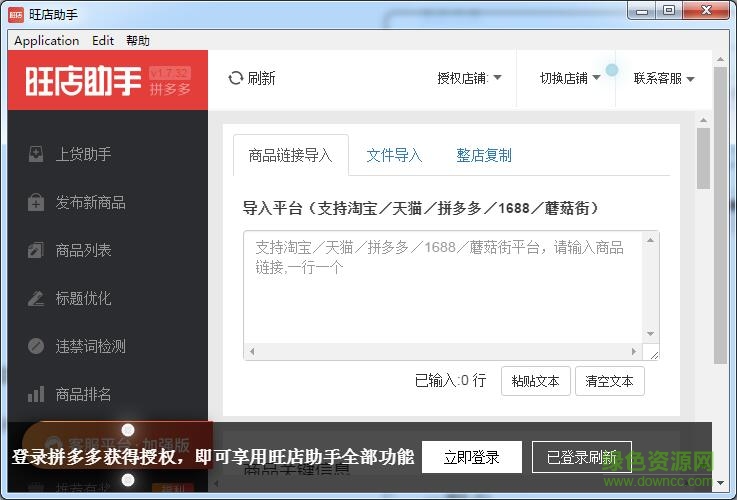Click the 导入平台 heading text

pyautogui.click(x=421, y=208)
